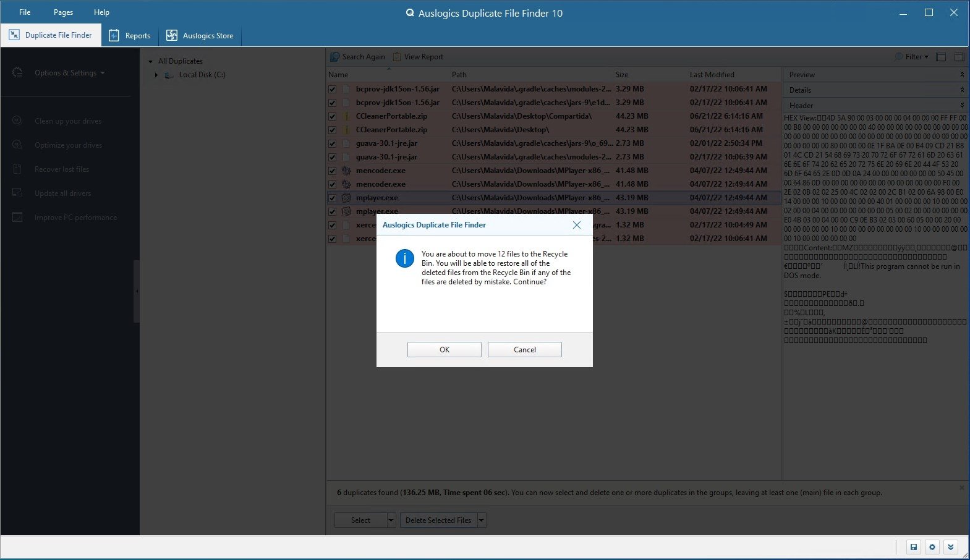Click the Search Again magnifier icon
970x560 pixels.
coord(335,57)
